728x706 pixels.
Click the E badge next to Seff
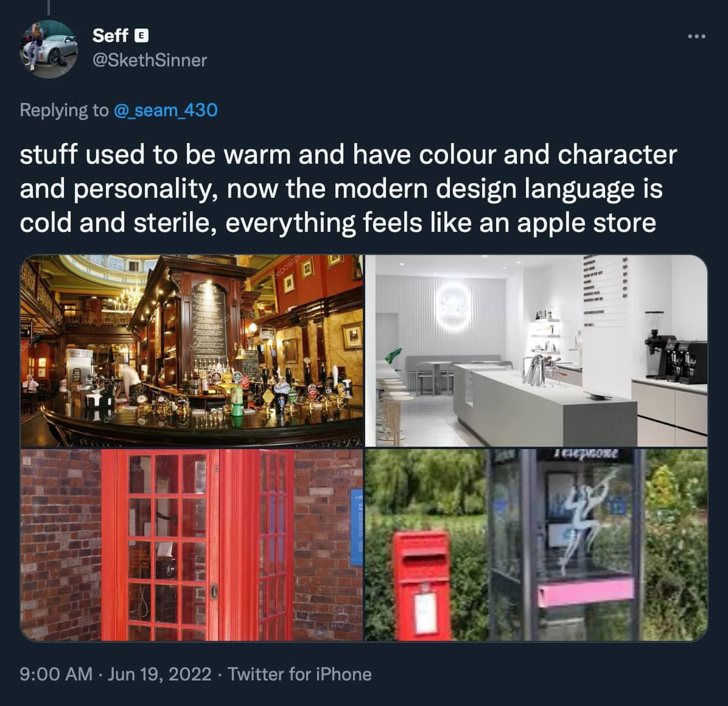[x=142, y=36]
